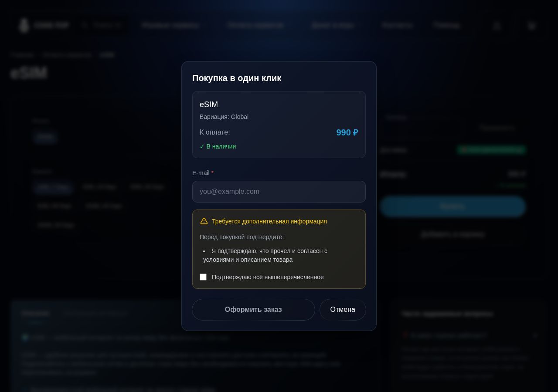Click the "Покупка в один клик" dialog title

click(x=237, y=78)
